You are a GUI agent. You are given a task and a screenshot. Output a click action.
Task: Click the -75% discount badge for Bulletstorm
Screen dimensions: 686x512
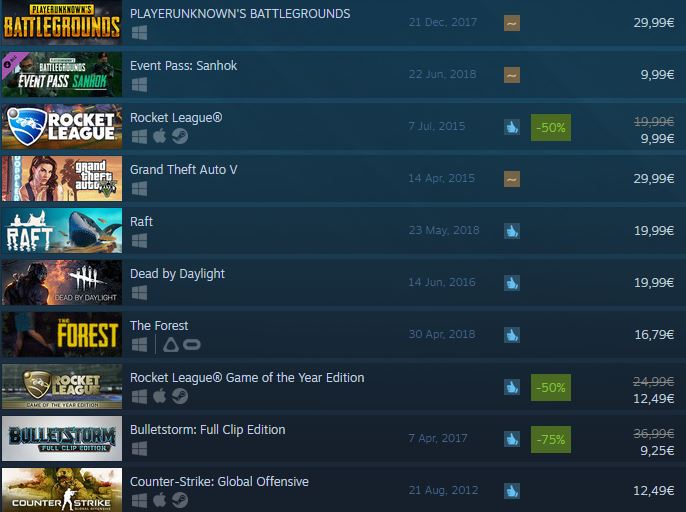tap(551, 439)
